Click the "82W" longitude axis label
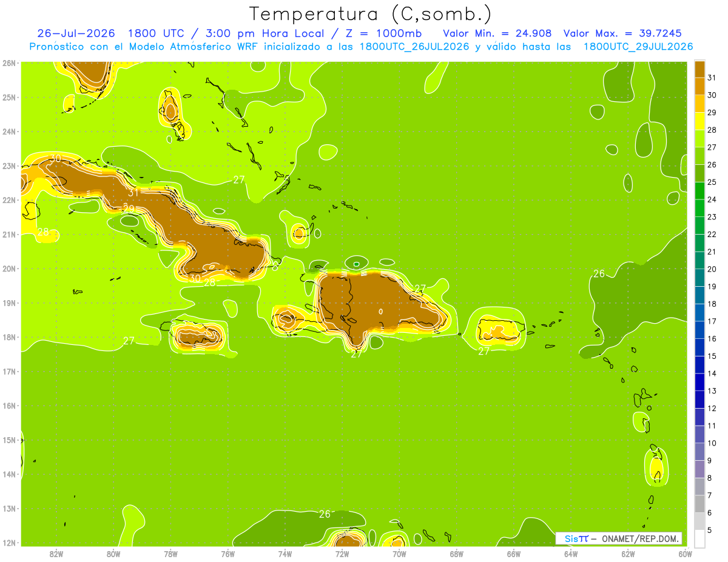 [56, 554]
